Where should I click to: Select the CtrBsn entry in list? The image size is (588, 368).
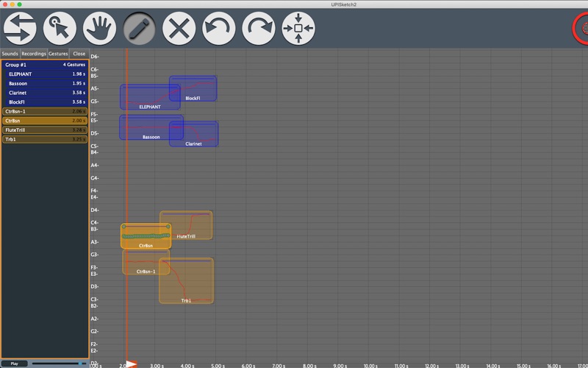(45, 121)
